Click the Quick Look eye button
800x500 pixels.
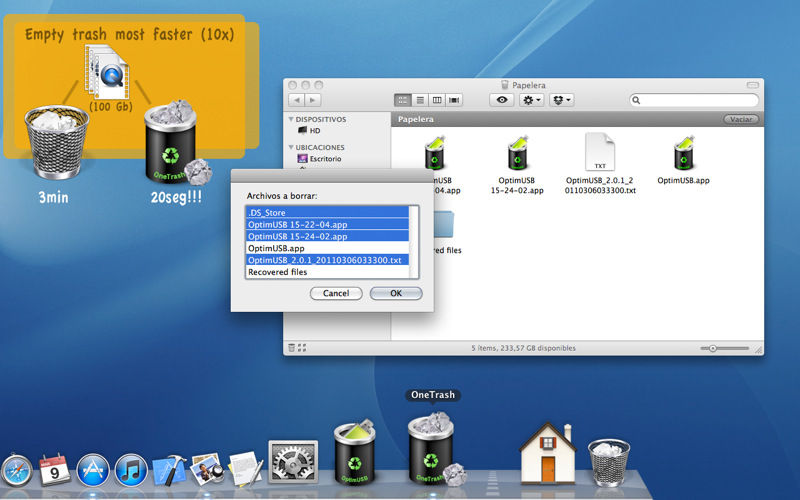tap(502, 100)
